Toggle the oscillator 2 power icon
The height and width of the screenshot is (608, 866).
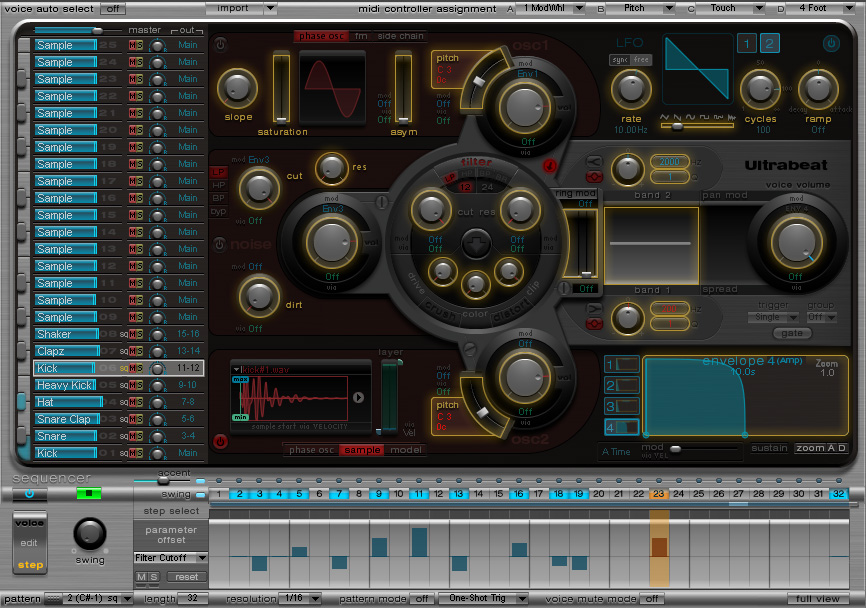point(221,440)
